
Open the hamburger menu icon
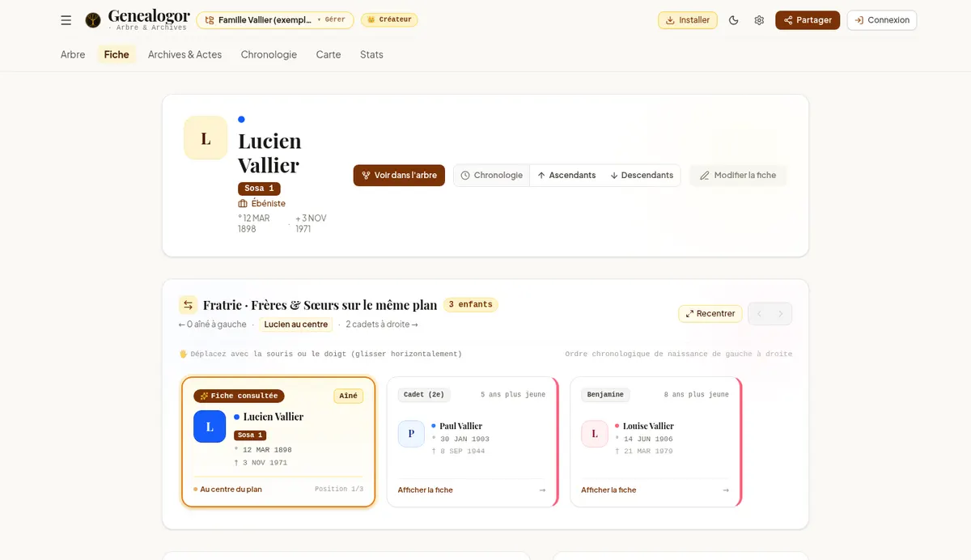click(66, 20)
